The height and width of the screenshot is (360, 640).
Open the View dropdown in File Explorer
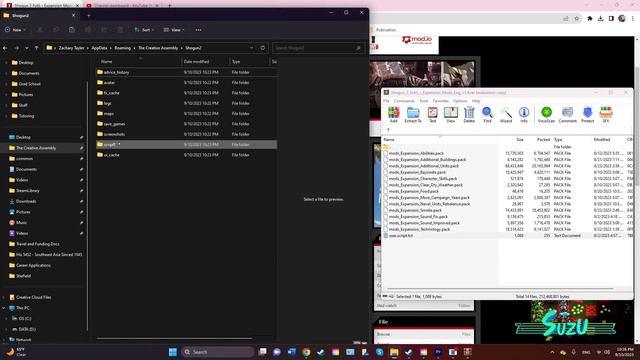point(174,30)
